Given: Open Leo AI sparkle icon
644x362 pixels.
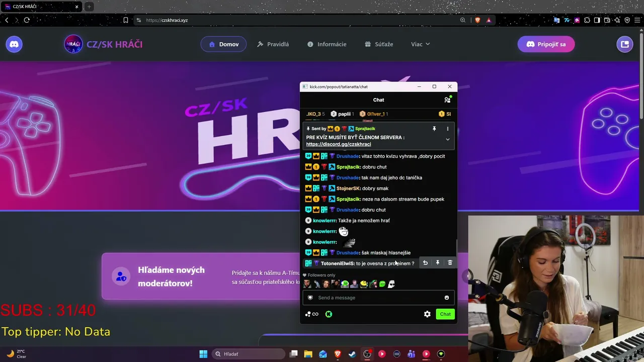Looking at the screenshot, I should coord(617,20).
